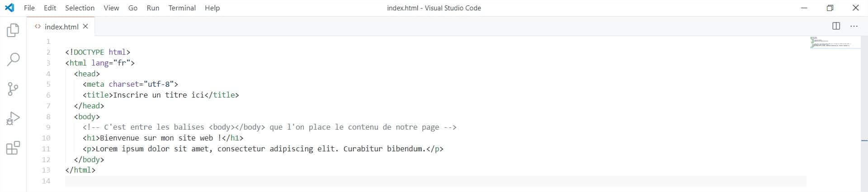Open the Run and Debug view

(13, 118)
